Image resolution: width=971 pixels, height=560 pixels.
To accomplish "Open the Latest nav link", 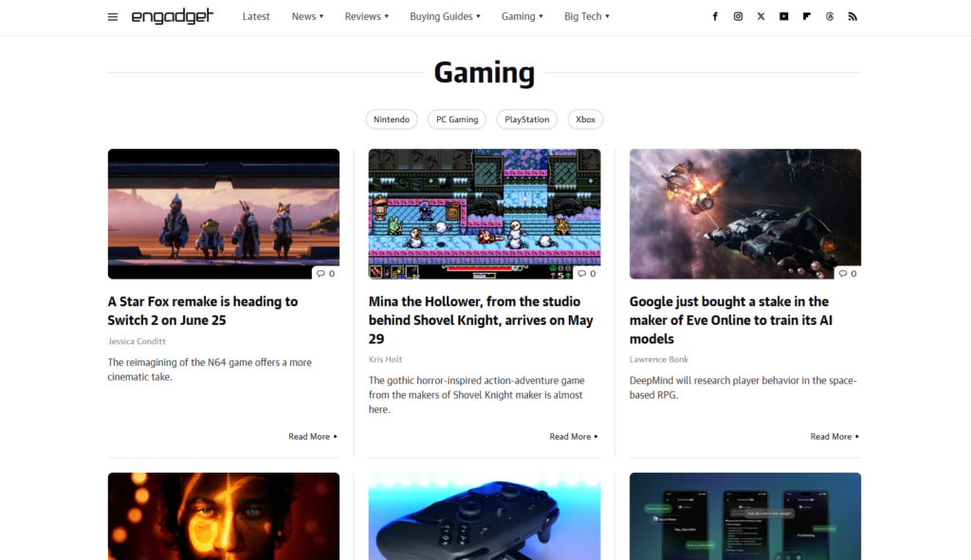I will click(256, 17).
